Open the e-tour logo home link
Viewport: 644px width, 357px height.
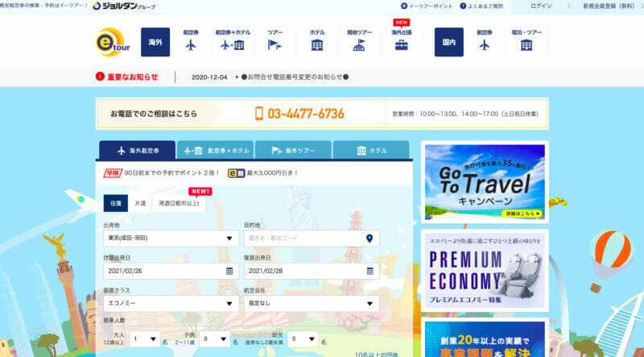coord(113,42)
